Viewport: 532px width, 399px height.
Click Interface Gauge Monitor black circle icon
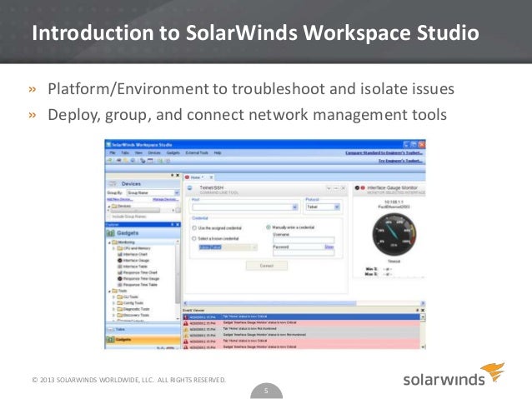(x=357, y=187)
